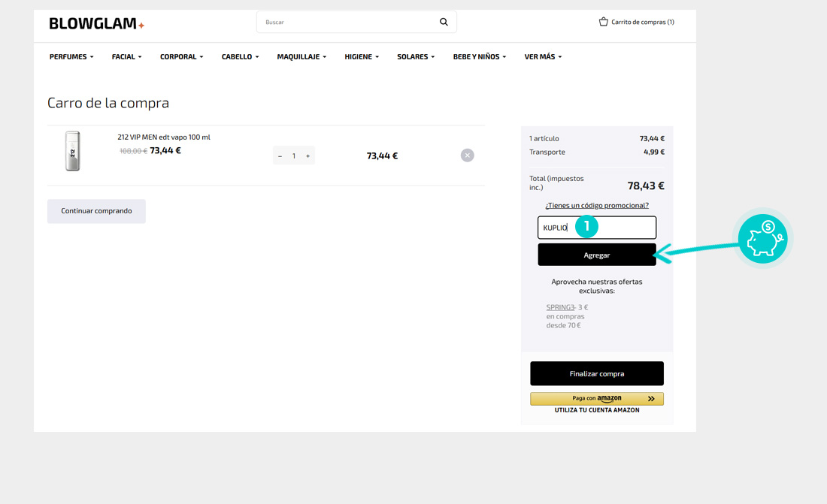Click the 212 VIP MEN product thumbnail
The image size is (827, 504).
pyautogui.click(x=72, y=151)
